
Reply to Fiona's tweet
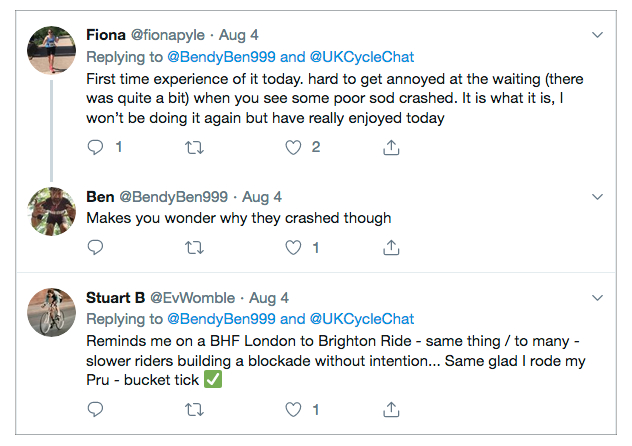tap(96, 147)
